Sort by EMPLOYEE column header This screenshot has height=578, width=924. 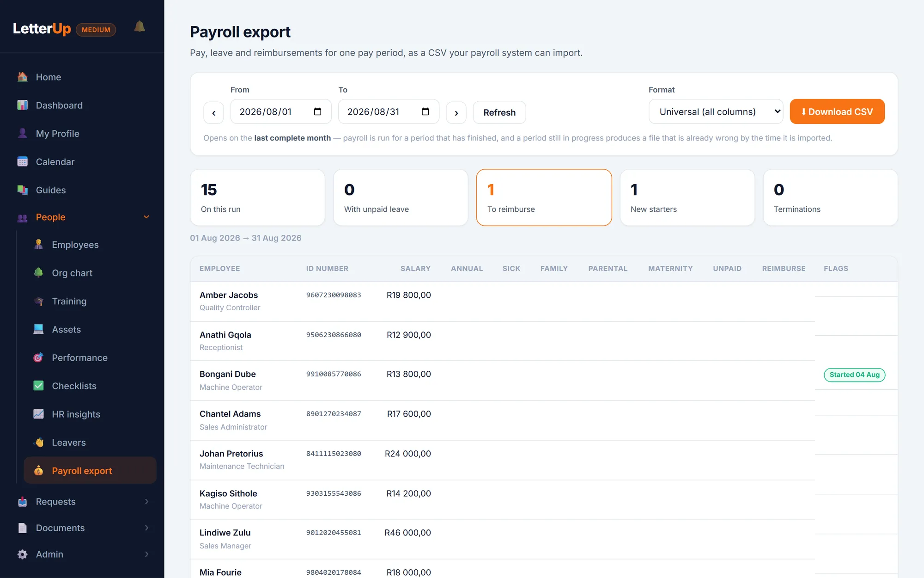pos(219,268)
